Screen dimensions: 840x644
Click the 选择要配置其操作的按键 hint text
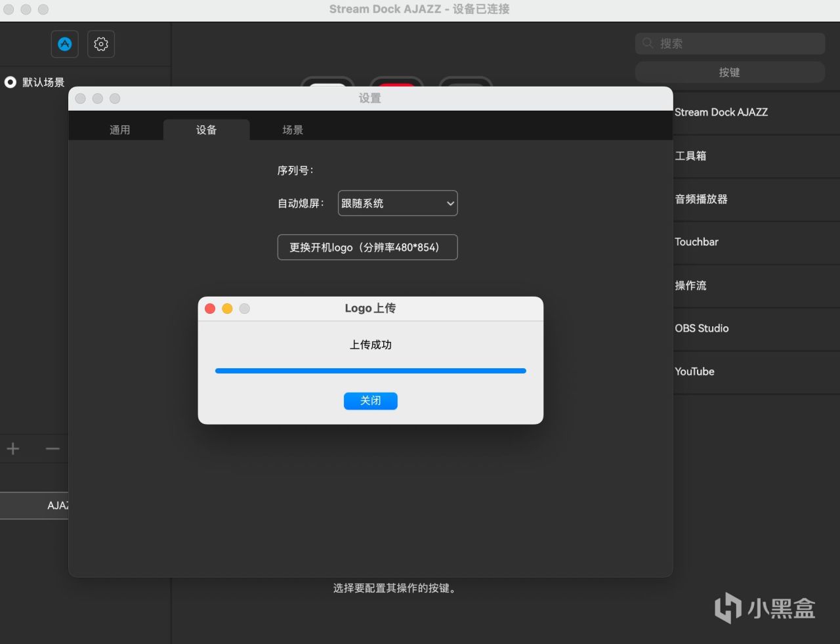[394, 588]
